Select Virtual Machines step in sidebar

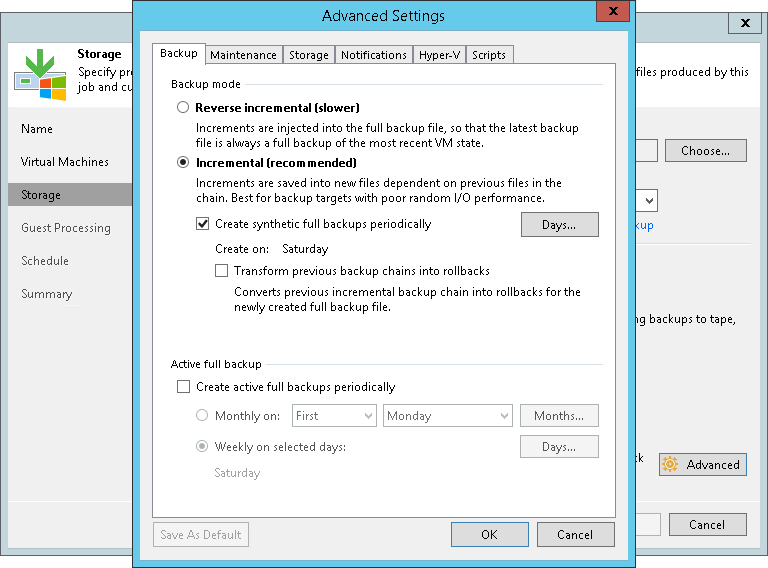[65, 162]
